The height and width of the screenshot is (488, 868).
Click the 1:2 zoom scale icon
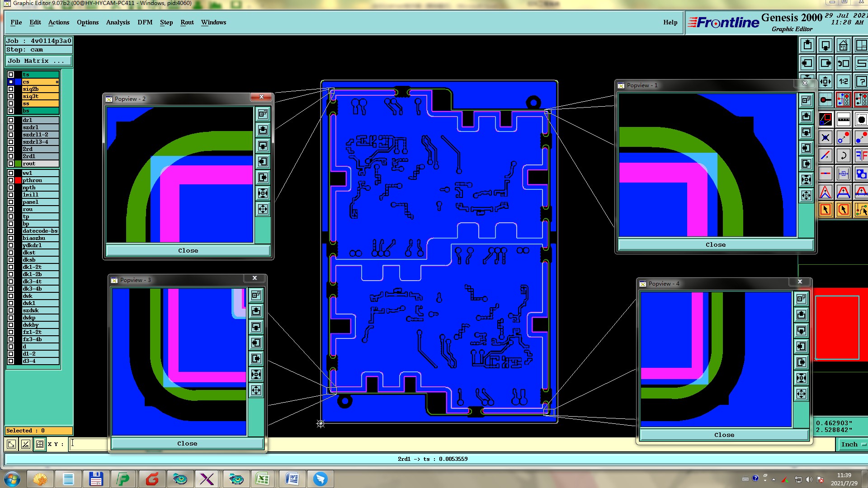coord(843,82)
